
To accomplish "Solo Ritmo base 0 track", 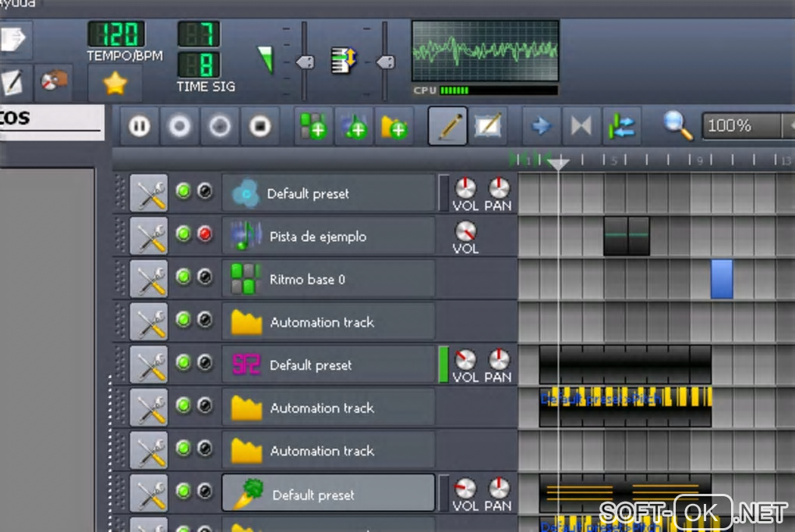I will 205,277.
